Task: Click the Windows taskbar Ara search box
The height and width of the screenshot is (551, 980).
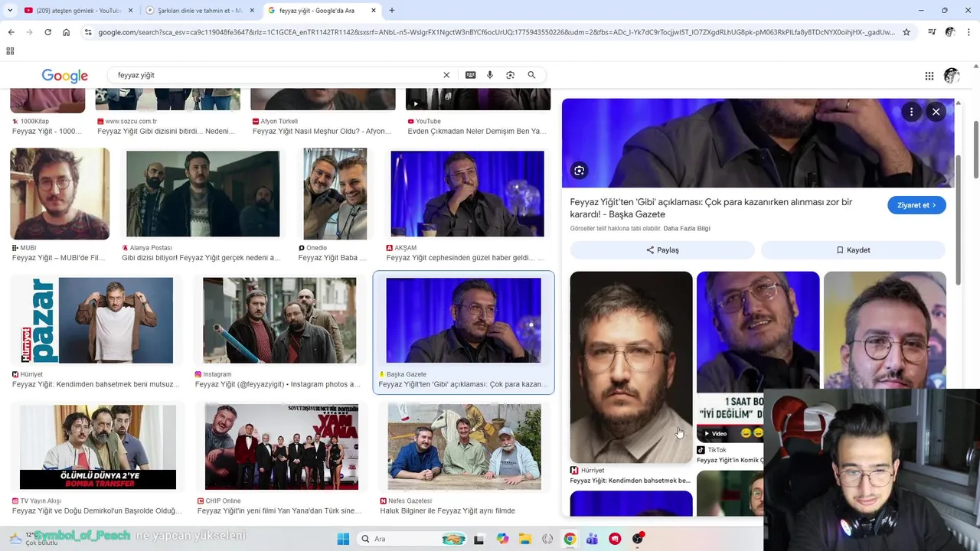Action: click(410, 539)
